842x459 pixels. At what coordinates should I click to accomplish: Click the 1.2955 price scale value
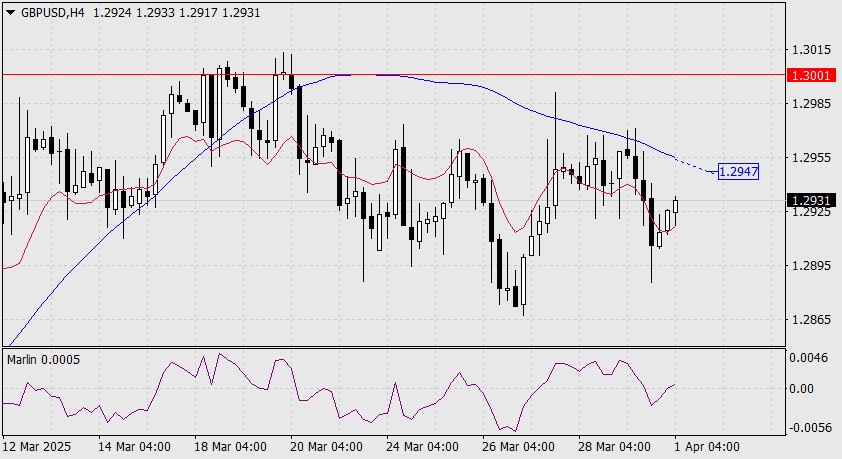coord(811,158)
